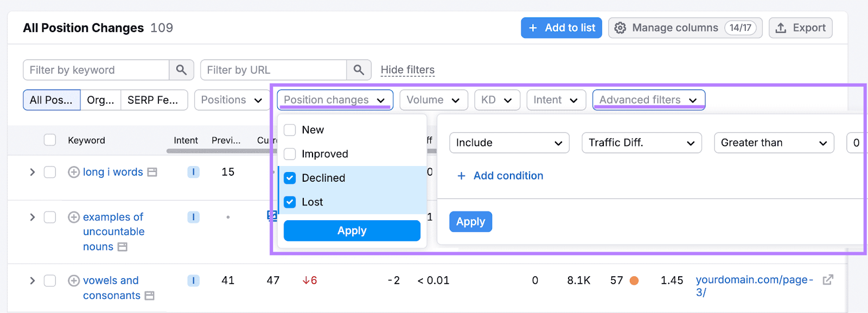Expand the Greater than comparison dropdown
The width and height of the screenshot is (868, 313).
773,143
